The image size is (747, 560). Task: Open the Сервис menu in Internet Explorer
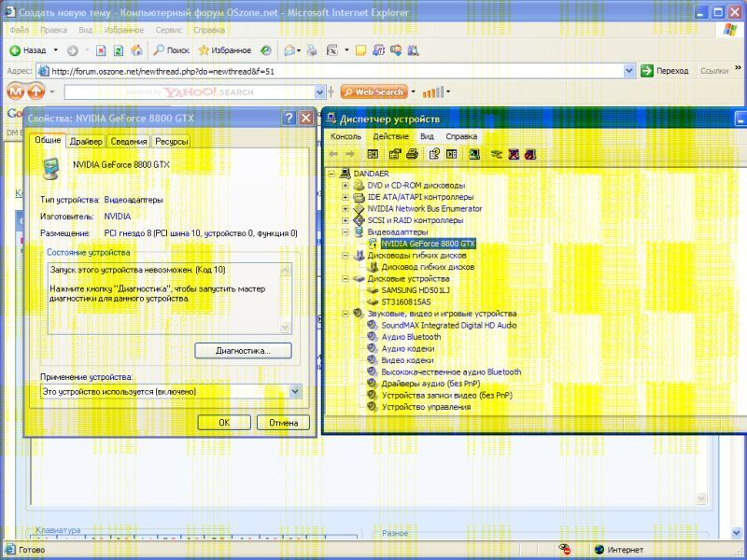tap(169, 30)
